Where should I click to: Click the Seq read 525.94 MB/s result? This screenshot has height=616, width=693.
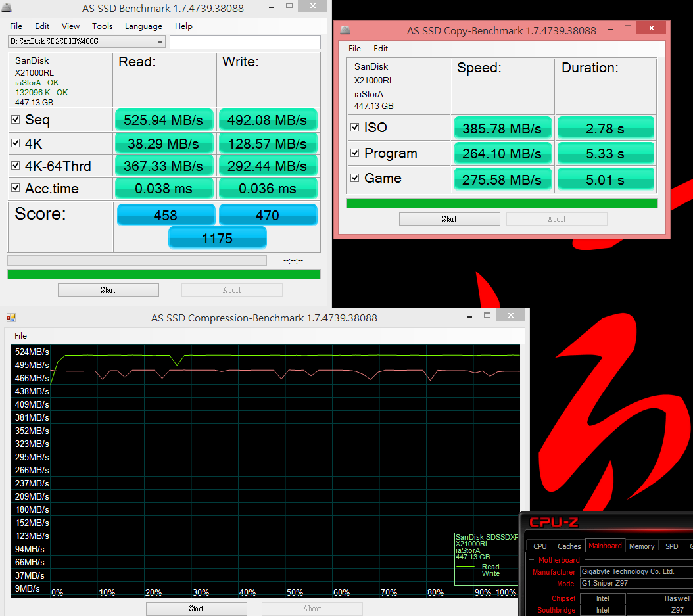click(x=164, y=120)
